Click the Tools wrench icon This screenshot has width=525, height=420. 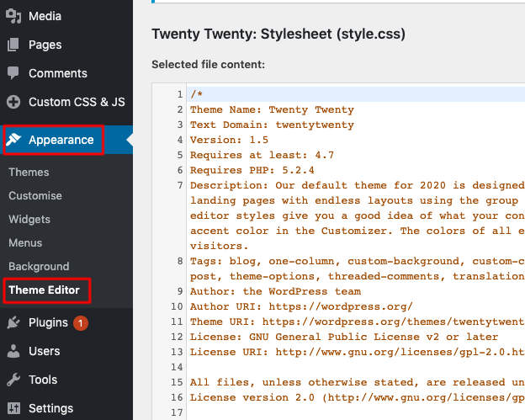click(x=13, y=380)
